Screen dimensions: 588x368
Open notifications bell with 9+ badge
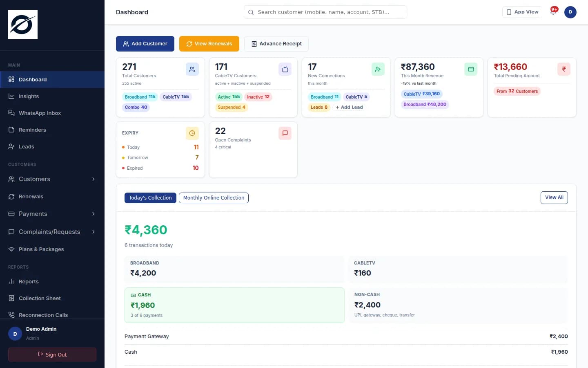click(x=553, y=11)
